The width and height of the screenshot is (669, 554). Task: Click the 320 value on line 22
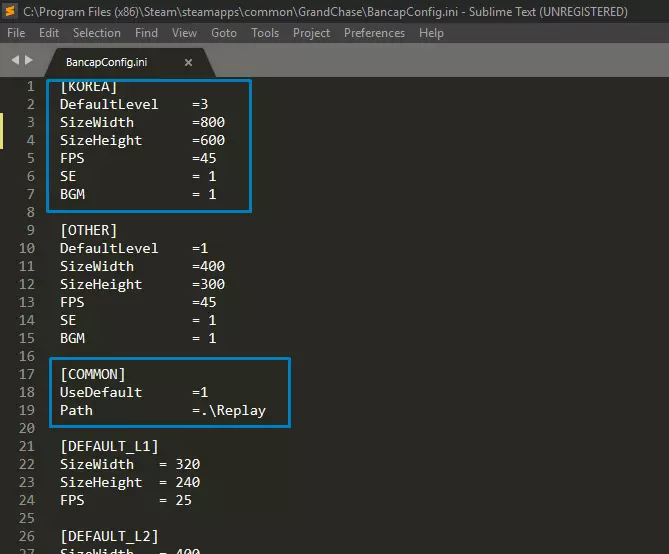tap(188, 464)
